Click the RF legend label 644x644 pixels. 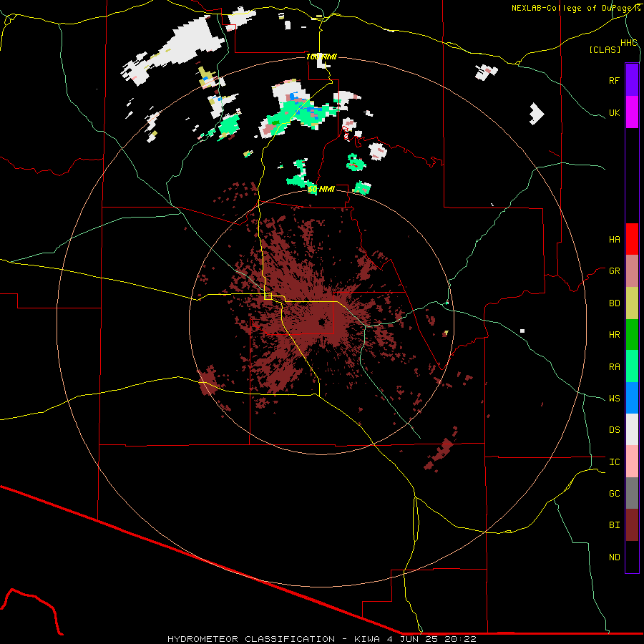(614, 80)
